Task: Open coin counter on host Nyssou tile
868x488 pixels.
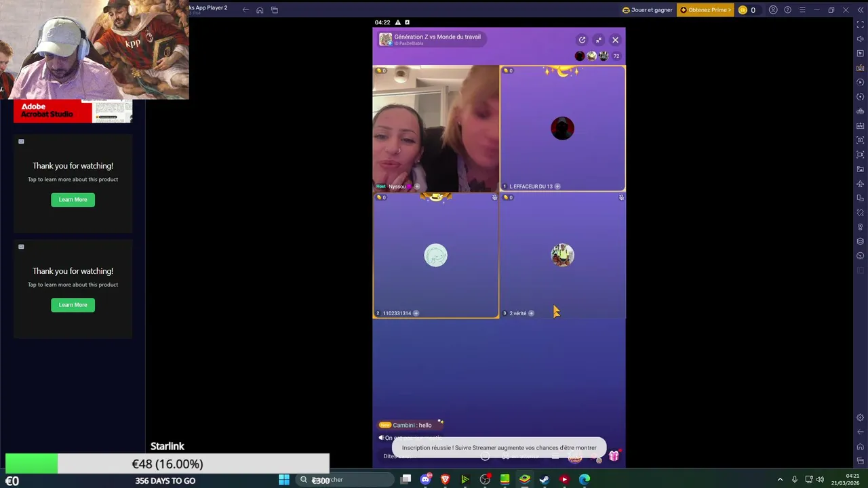Action: (381, 70)
